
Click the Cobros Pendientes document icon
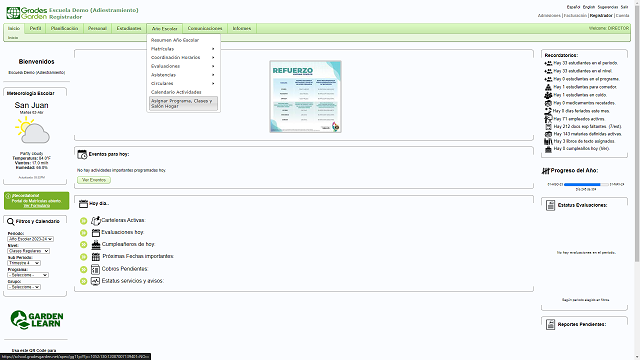pyautogui.click(x=95, y=269)
